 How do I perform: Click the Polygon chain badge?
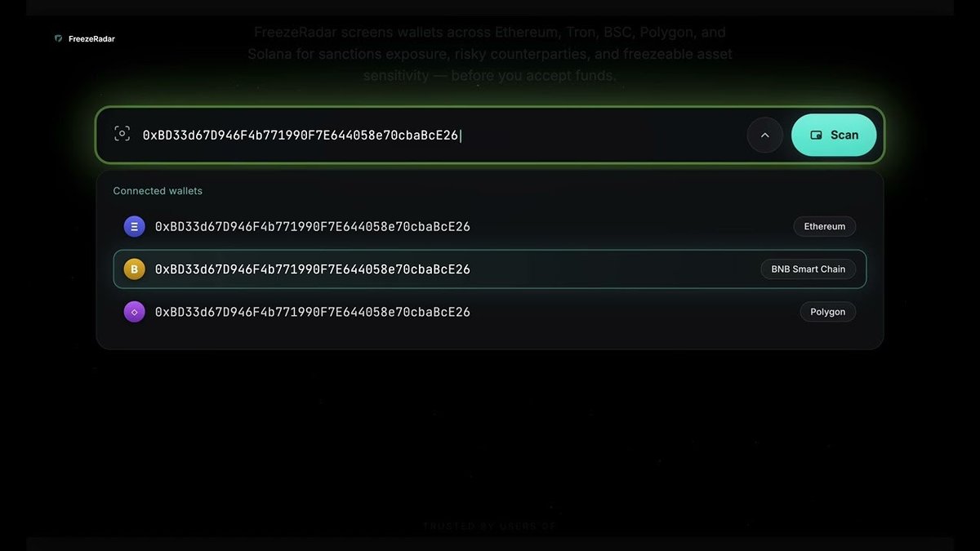point(828,311)
